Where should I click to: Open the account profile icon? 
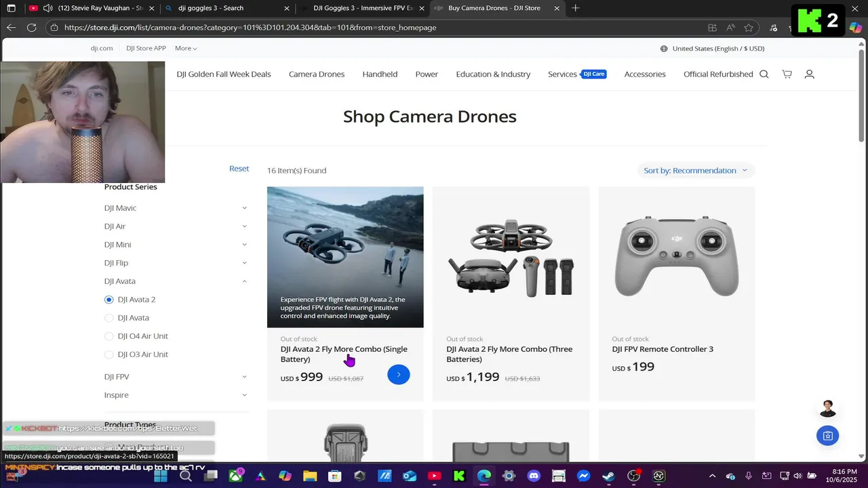coord(809,74)
